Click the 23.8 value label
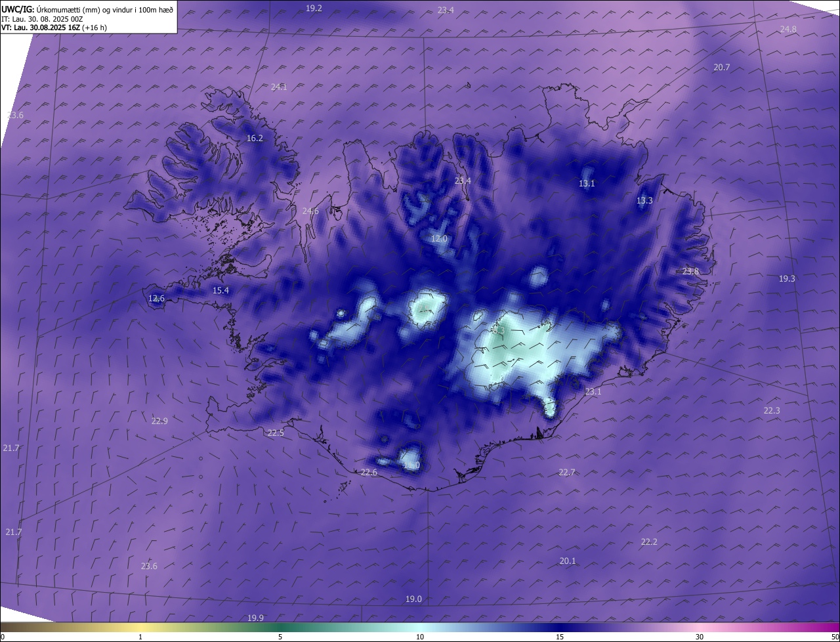Image resolution: width=840 pixels, height=642 pixels. 690,271
